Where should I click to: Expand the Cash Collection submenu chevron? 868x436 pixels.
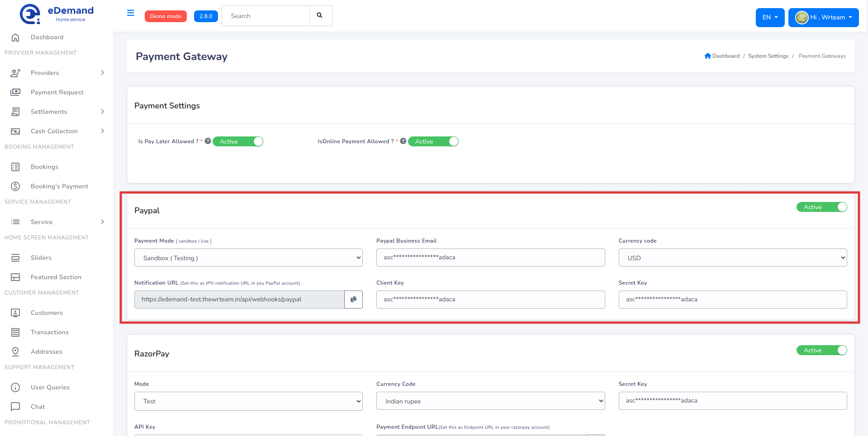(103, 131)
